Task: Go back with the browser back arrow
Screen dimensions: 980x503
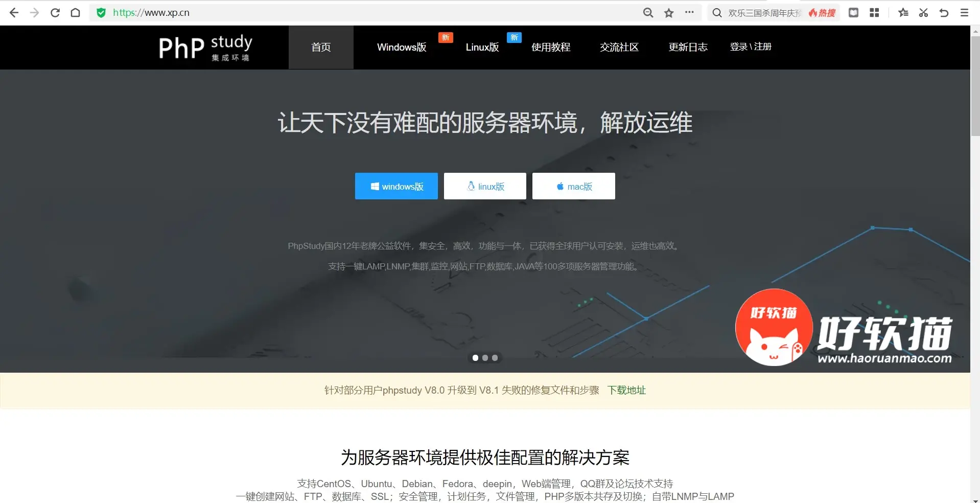Action: click(x=14, y=13)
